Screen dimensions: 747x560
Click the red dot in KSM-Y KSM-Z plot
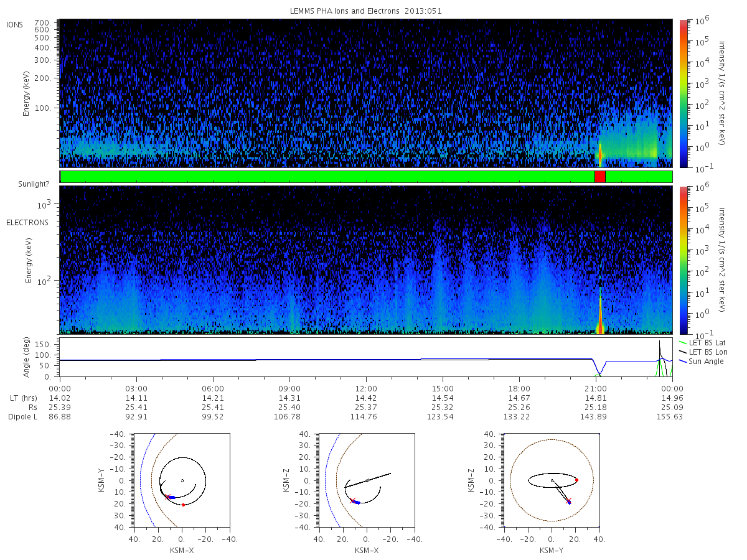576,480
